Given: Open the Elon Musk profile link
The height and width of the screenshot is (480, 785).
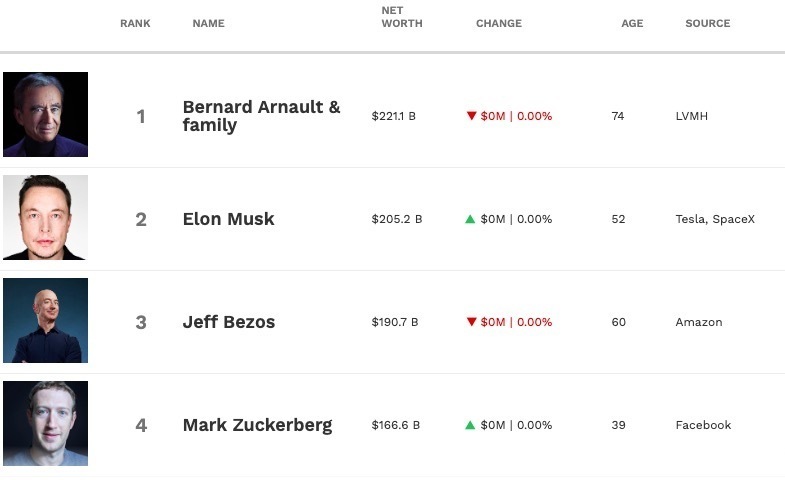Looking at the screenshot, I should tap(228, 219).
